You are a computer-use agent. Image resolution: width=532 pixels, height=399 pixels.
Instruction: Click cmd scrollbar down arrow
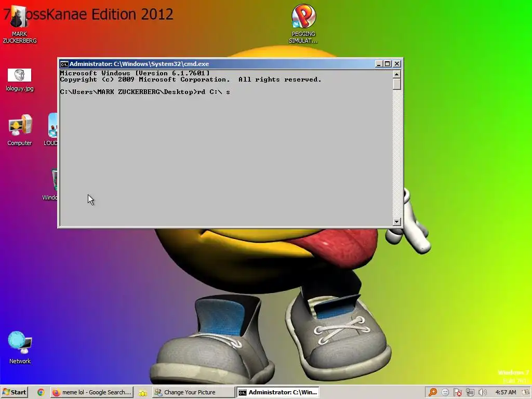(396, 221)
